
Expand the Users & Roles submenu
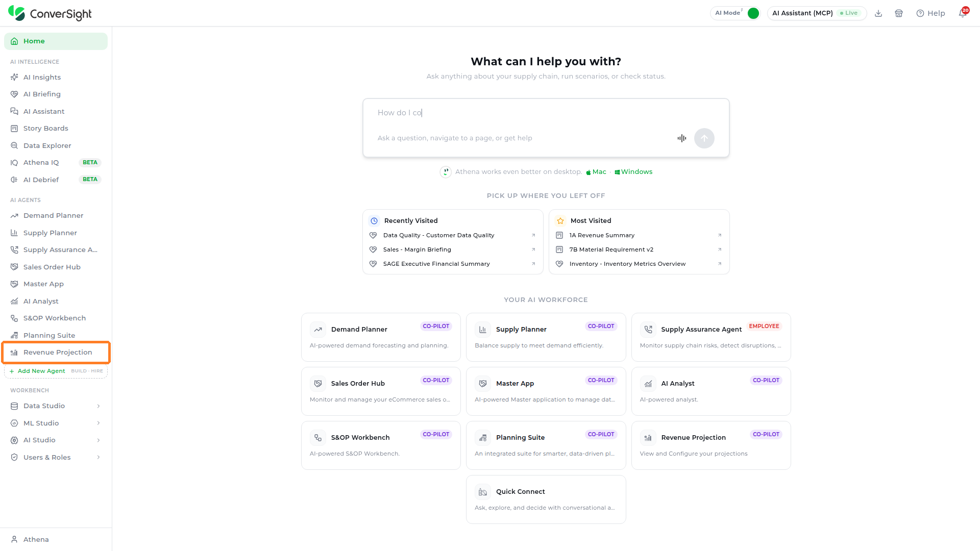click(99, 457)
